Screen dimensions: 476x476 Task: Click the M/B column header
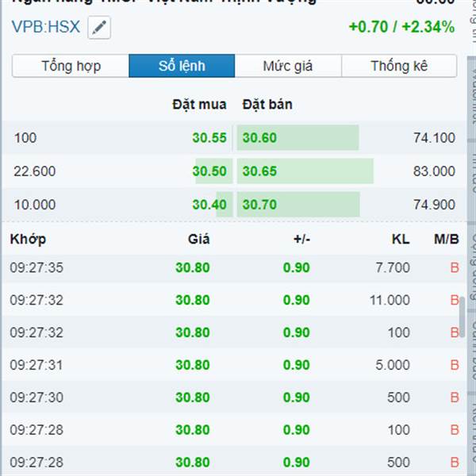[x=446, y=240]
